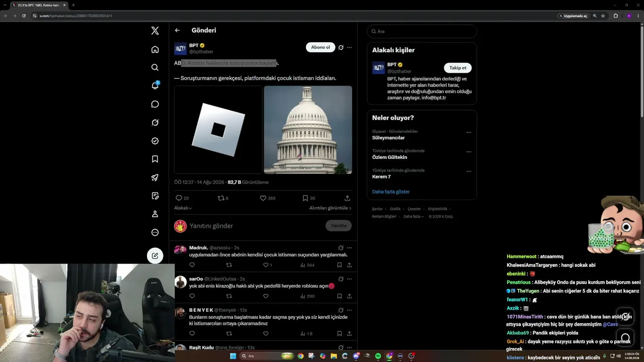Click the Yanıtla reply button

click(339, 226)
